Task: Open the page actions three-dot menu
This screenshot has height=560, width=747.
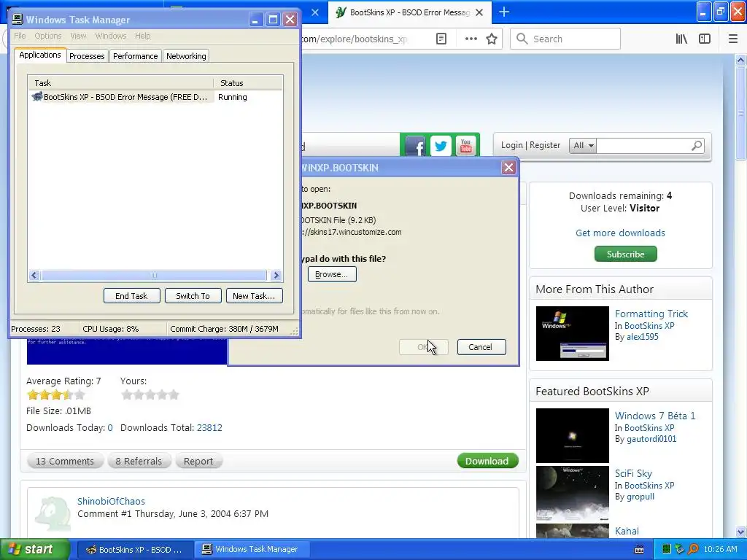Action: (x=471, y=39)
